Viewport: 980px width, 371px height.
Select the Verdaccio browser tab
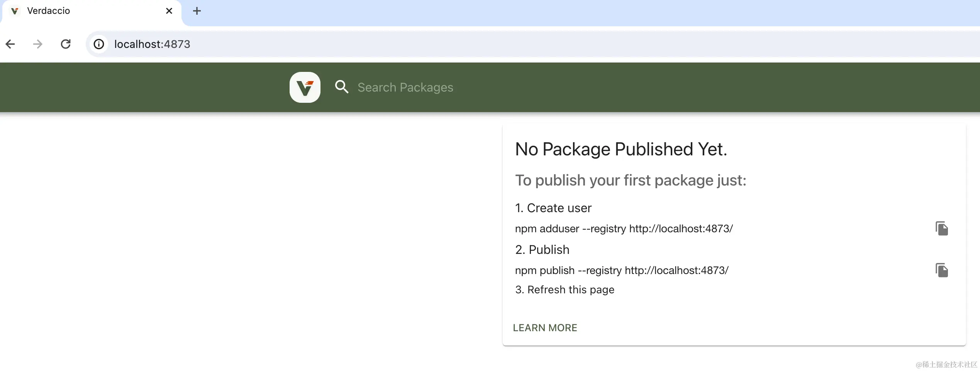pyautogui.click(x=91, y=12)
